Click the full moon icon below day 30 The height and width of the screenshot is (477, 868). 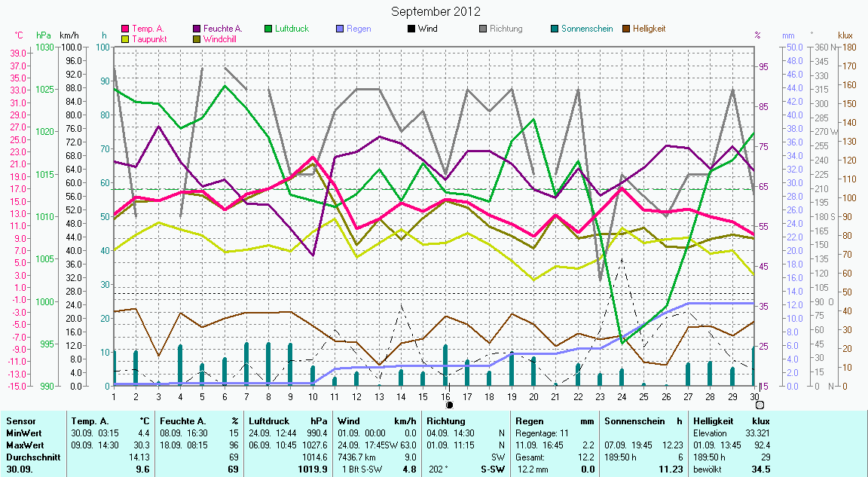(x=759, y=405)
